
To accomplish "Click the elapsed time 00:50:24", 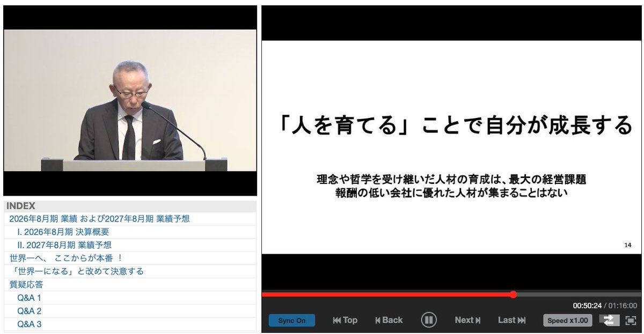I will (587, 306).
